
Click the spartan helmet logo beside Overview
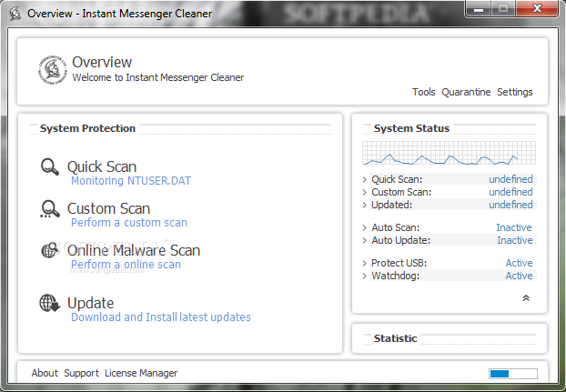click(x=53, y=70)
